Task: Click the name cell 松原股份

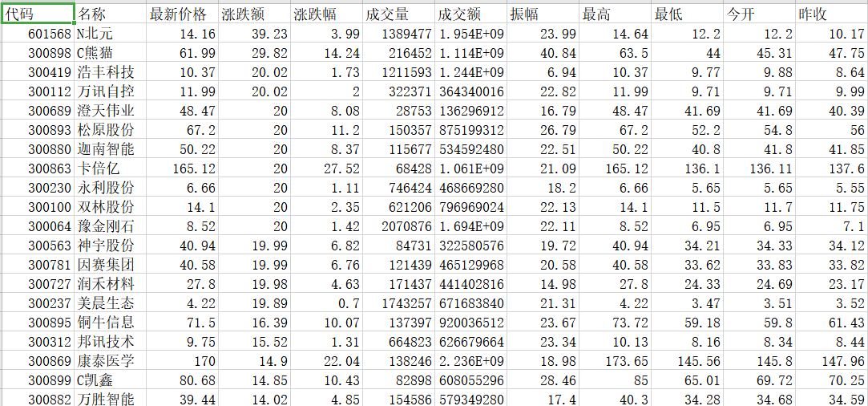Action: point(111,130)
